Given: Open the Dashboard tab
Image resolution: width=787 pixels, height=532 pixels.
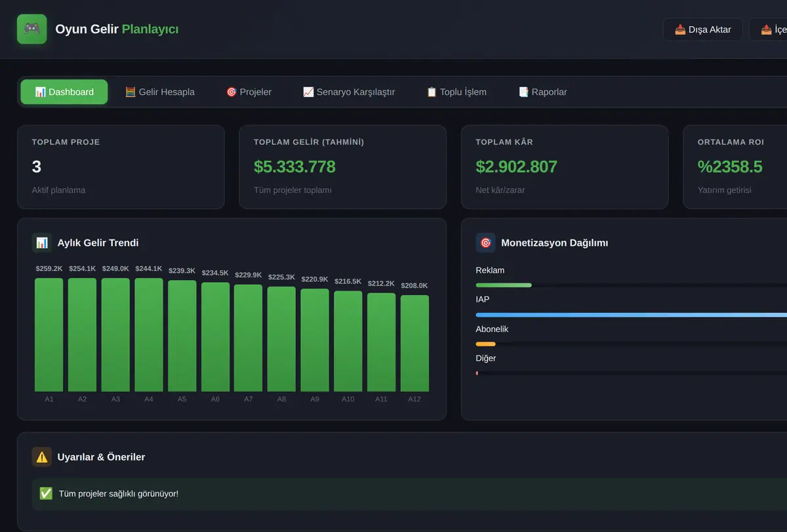Looking at the screenshot, I should pos(64,92).
